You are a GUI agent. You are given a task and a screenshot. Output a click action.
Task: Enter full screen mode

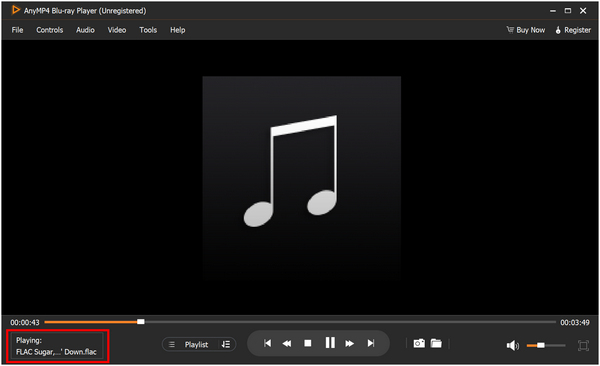tap(583, 345)
